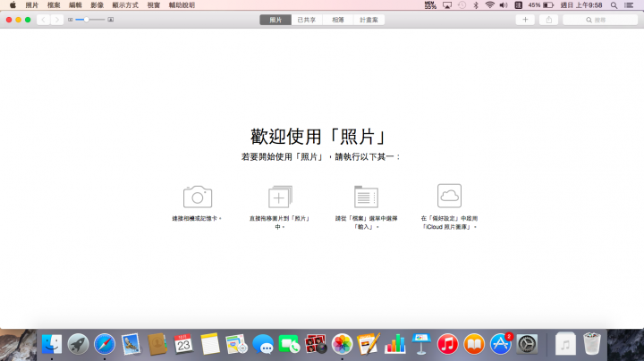Open Numbers in the Dock

[x=394, y=344]
